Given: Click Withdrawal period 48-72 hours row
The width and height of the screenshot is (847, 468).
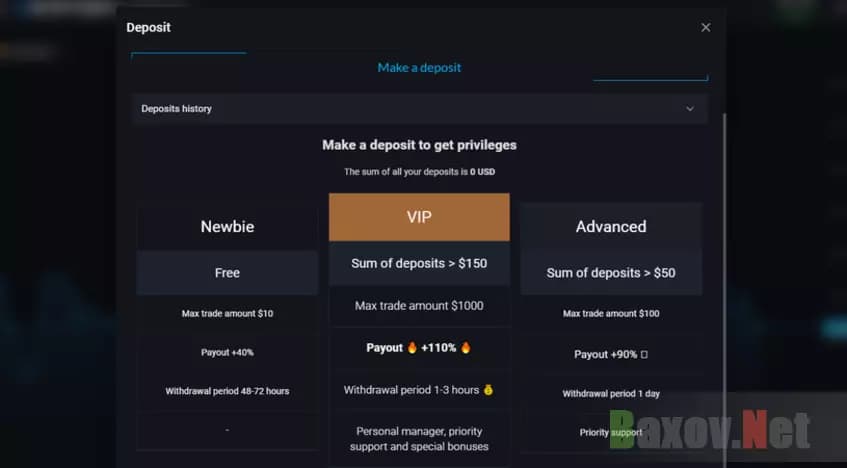Looking at the screenshot, I should coord(227,391).
